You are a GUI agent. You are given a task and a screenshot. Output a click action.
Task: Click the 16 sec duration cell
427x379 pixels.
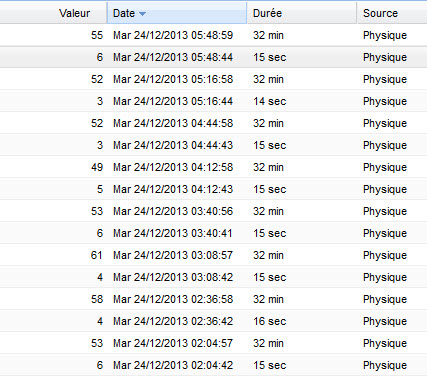[x=270, y=321]
